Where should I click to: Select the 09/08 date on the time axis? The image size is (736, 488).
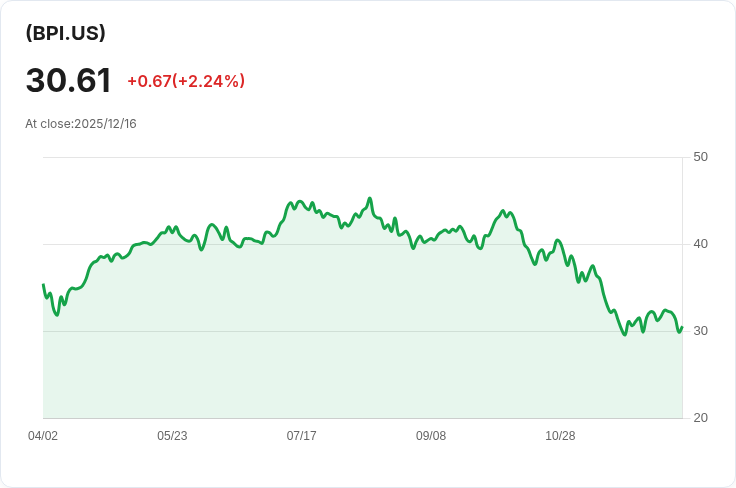click(431, 436)
